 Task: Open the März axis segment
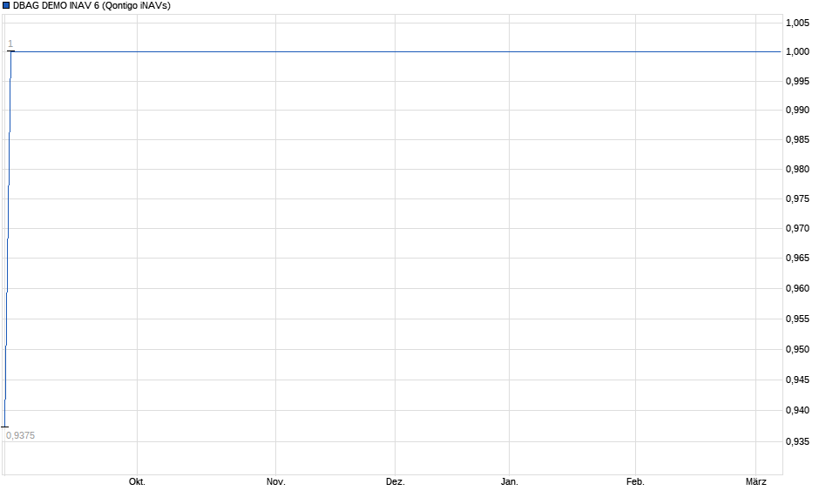755,480
